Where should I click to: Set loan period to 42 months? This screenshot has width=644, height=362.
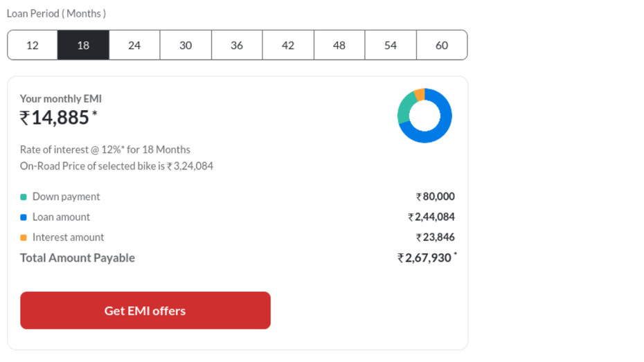(x=288, y=45)
